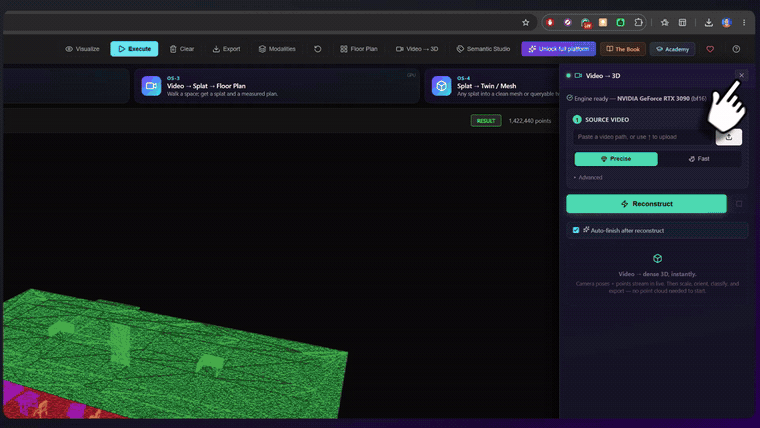This screenshot has height=428, width=760.
Task: Click the reset rotate arrow icon
Action: (x=317, y=49)
